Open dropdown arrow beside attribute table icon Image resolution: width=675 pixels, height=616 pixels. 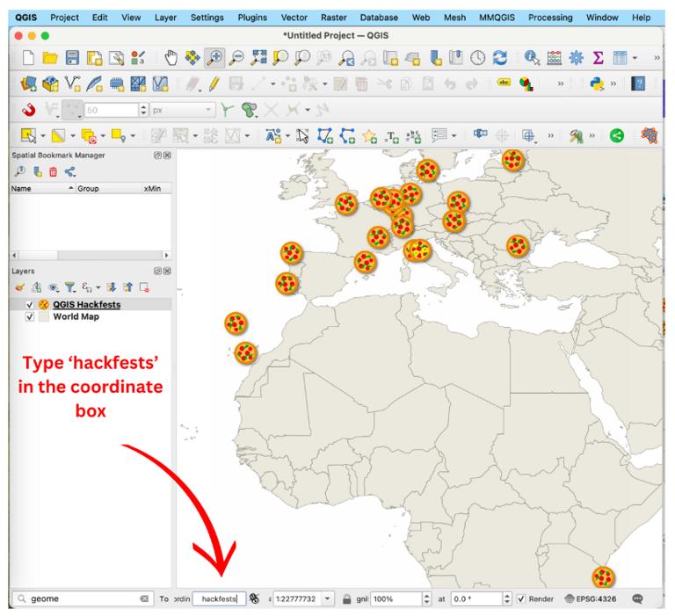point(635,57)
